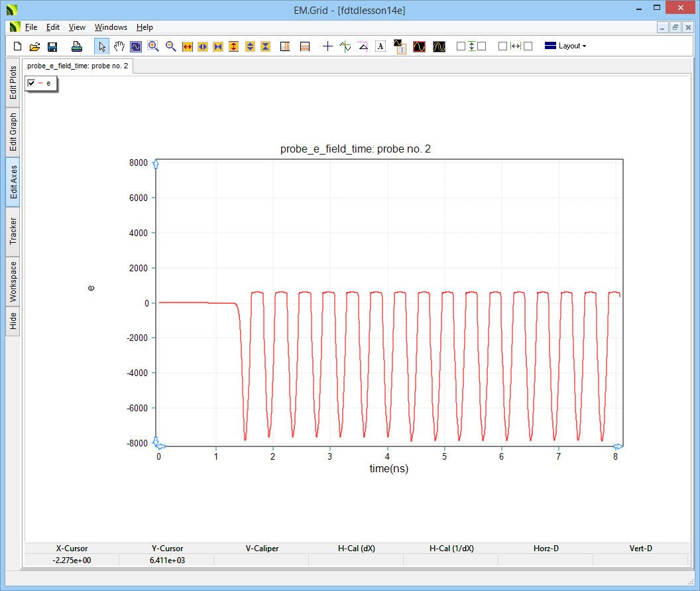This screenshot has height=591, width=700.
Task: Toggle the checkbox left of vertical arrows
Action: 461,46
